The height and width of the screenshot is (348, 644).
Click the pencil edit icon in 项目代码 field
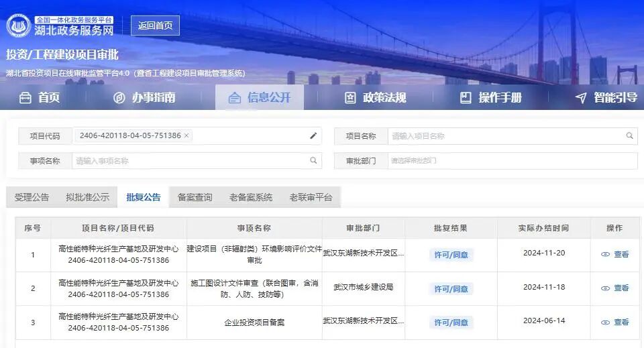coord(313,136)
